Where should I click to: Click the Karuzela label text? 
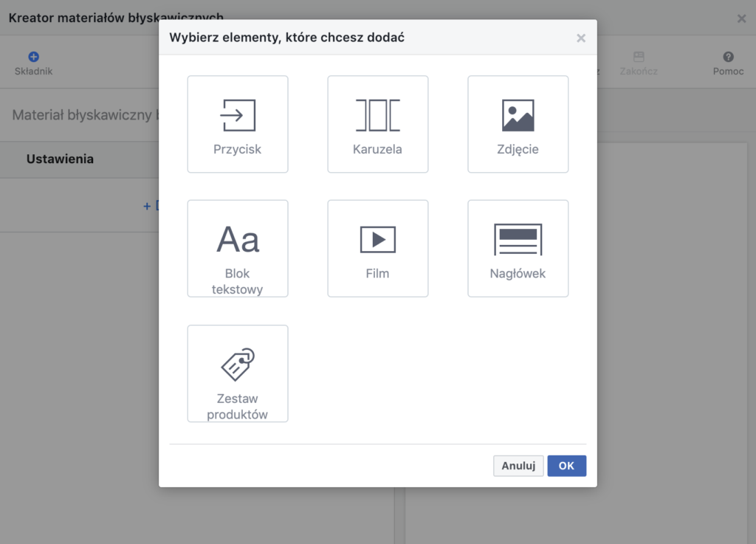tap(377, 149)
